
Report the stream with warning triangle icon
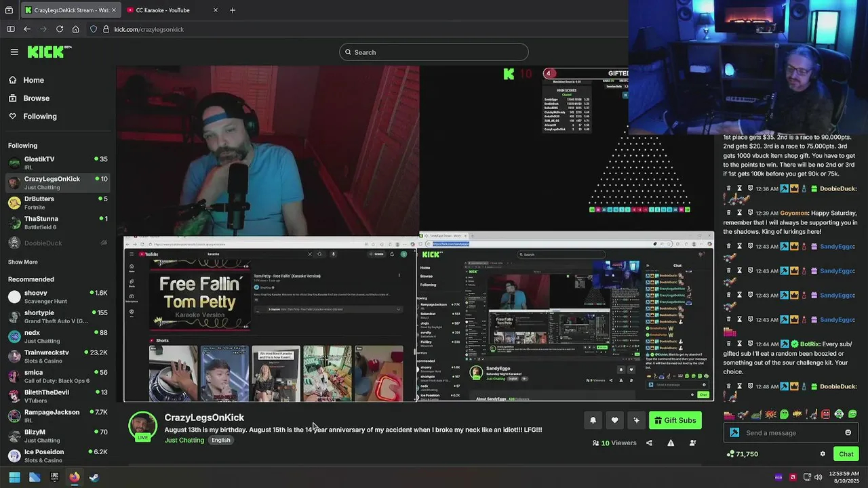(671, 443)
